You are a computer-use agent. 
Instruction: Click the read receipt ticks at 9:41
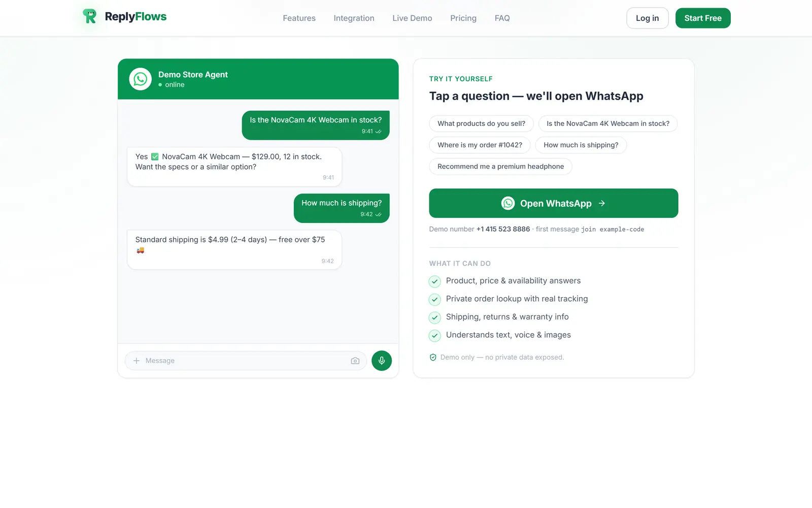click(x=379, y=132)
